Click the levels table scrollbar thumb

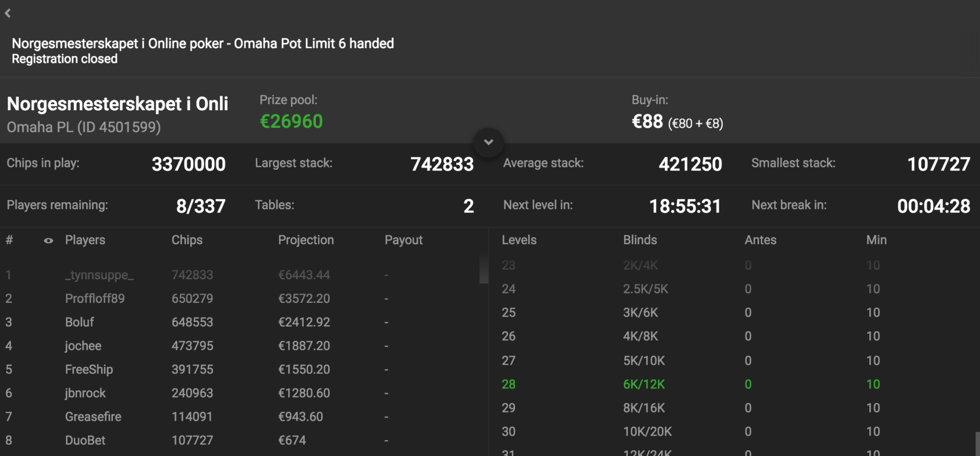977,444
